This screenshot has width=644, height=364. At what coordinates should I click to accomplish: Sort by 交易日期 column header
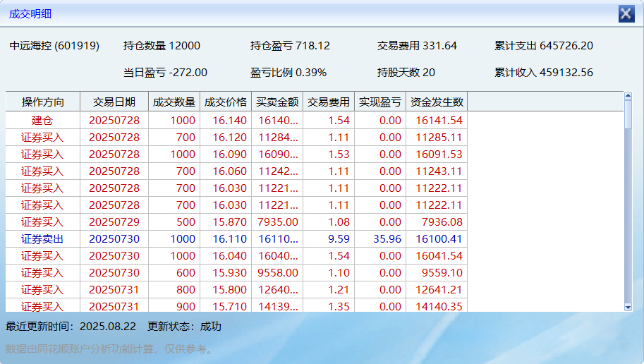[x=114, y=102]
